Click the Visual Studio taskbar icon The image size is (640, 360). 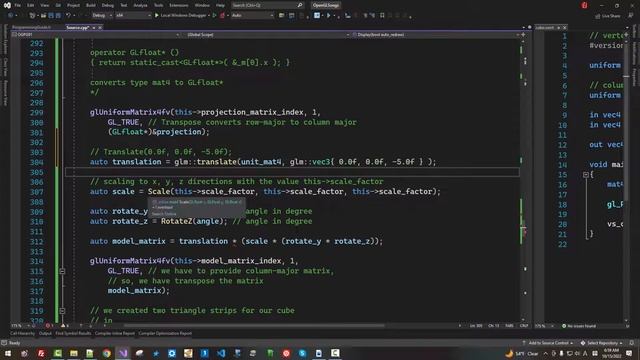[123, 353]
